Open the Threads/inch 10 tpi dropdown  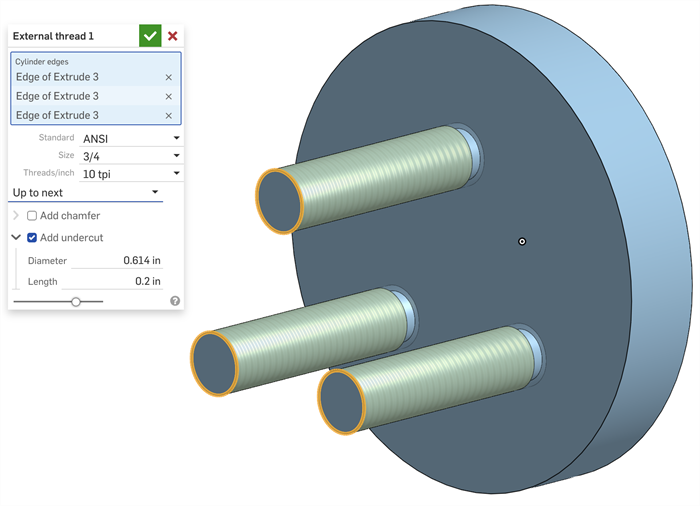coord(131,174)
